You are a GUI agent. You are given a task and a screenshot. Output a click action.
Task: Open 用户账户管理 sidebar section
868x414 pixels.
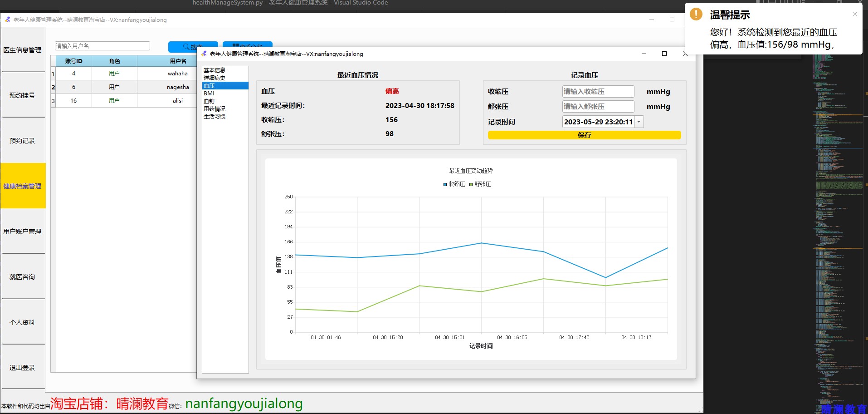22,232
